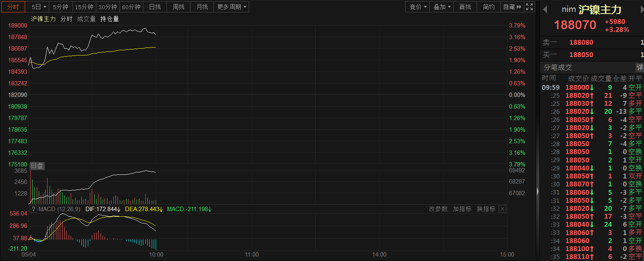This screenshot has height=261, width=644.
Task: Select 成交量 chart label
Action: point(86,19)
